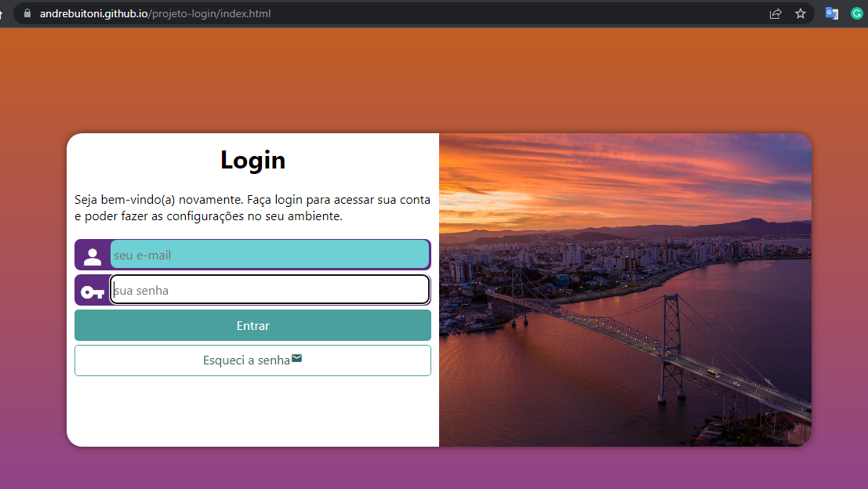Click the Login heading
The image size is (868, 489).
click(x=252, y=160)
